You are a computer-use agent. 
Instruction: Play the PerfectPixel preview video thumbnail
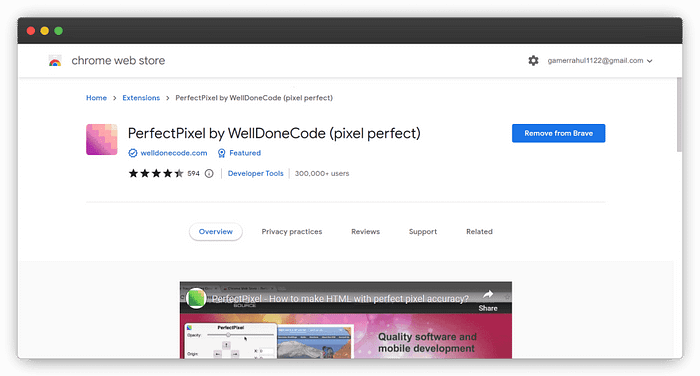click(x=346, y=320)
